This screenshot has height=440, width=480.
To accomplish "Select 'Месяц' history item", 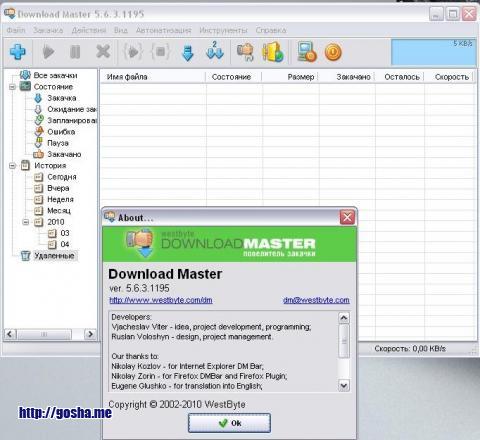I will click(x=59, y=211).
